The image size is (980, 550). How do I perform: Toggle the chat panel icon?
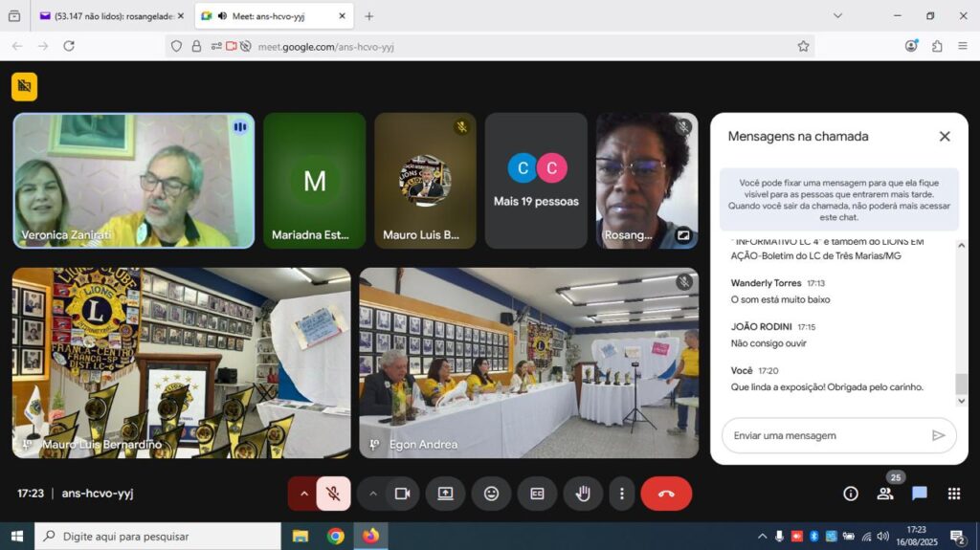coord(919,494)
